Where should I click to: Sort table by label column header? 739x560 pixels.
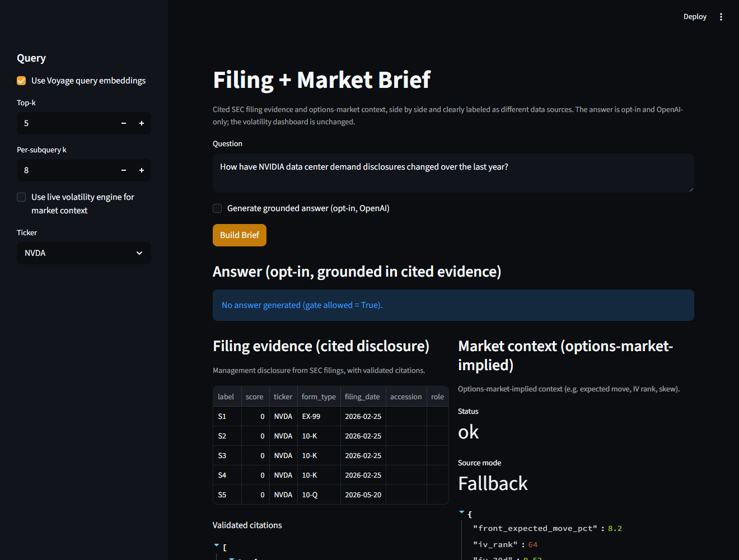coord(227,396)
